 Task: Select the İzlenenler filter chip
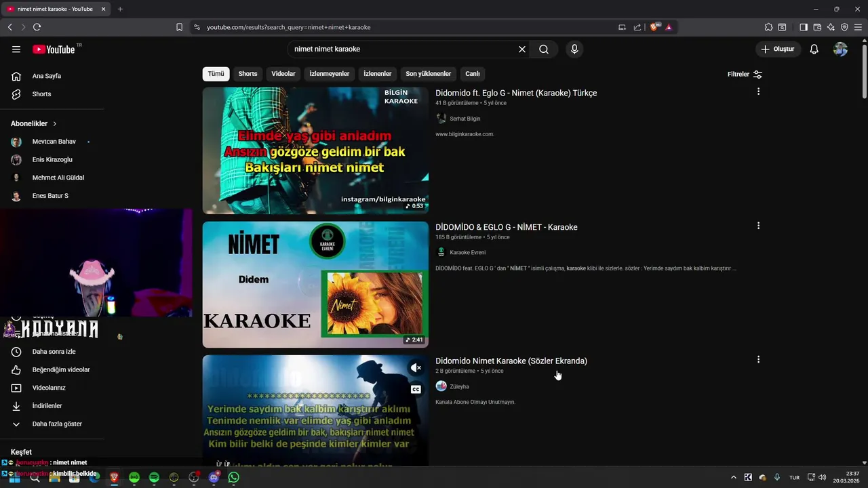(378, 74)
